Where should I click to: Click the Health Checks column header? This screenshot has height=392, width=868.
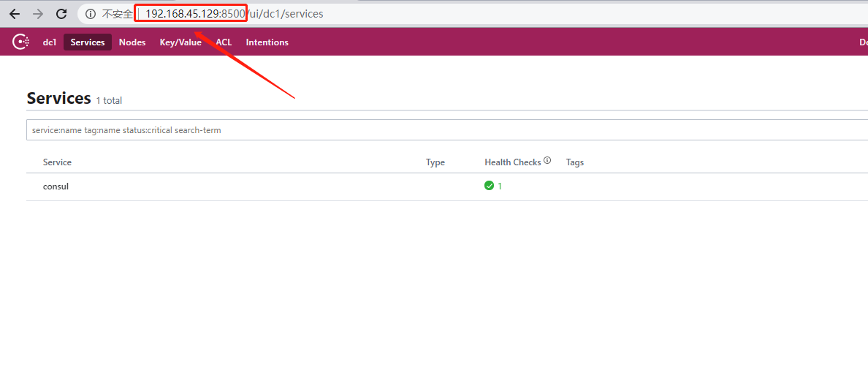pyautogui.click(x=513, y=162)
